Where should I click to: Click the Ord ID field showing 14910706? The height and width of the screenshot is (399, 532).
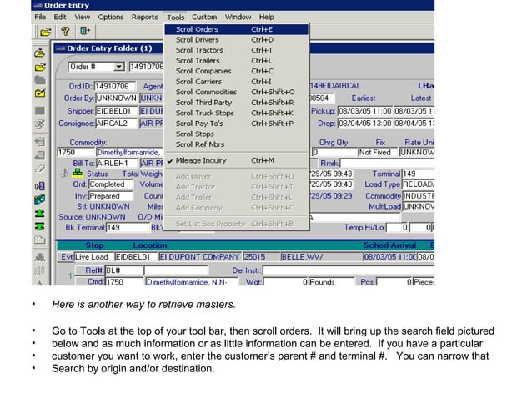[x=115, y=87]
